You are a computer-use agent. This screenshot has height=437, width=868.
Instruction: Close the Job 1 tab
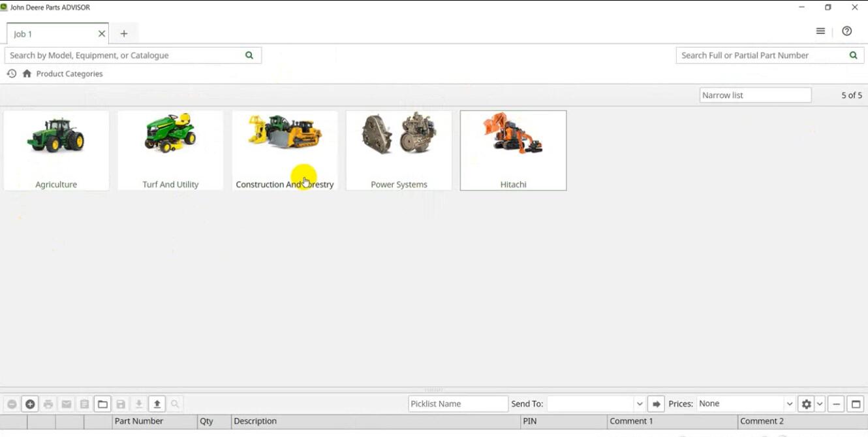tap(102, 34)
